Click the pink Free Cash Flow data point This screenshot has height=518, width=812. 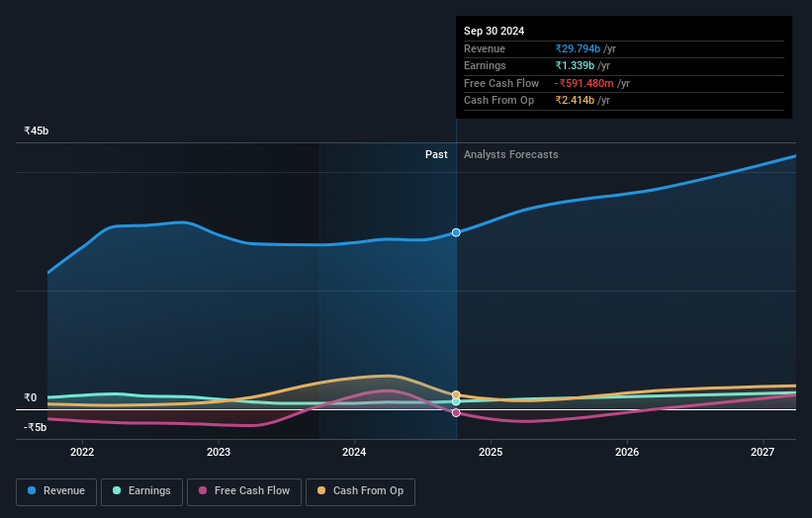click(456, 413)
